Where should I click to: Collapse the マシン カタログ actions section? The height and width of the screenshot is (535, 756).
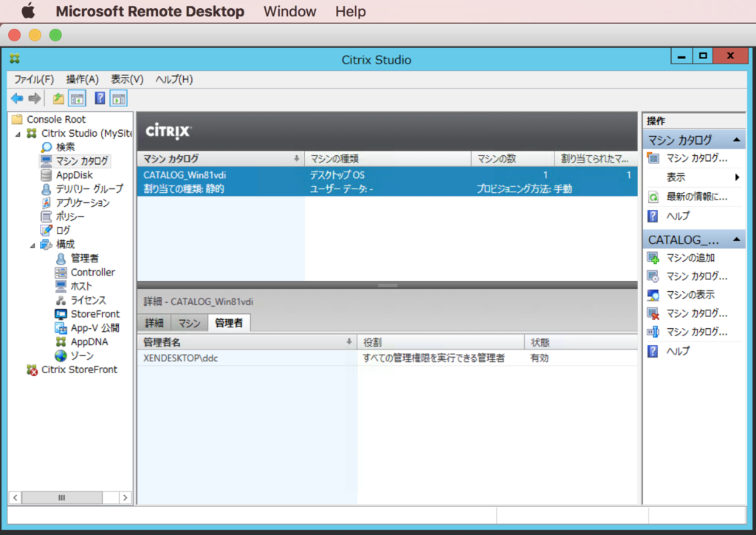(736, 140)
